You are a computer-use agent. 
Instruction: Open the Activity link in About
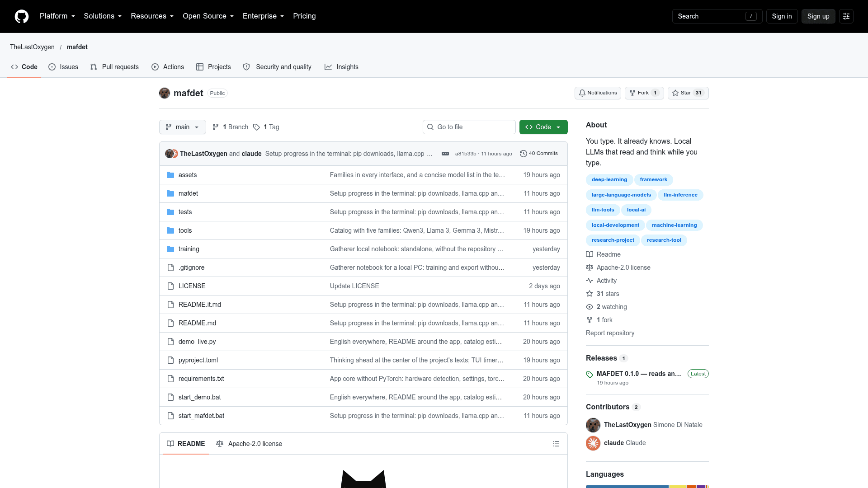point(601,281)
